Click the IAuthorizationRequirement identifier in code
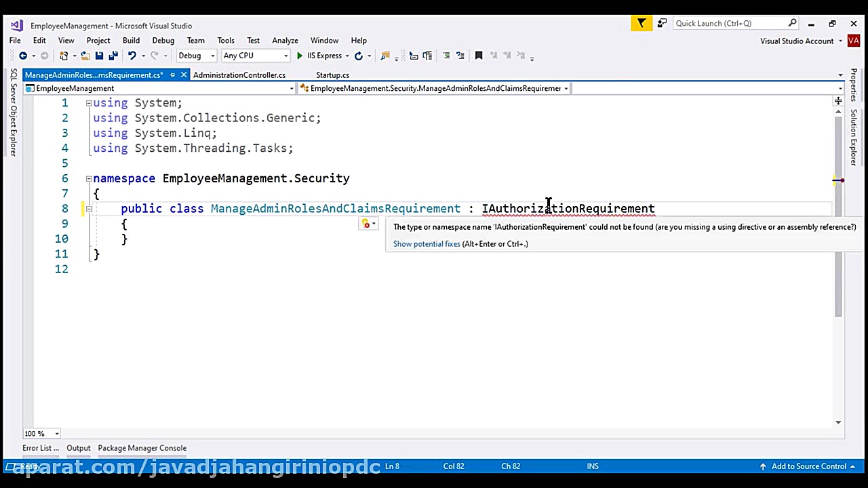The image size is (868, 488). tap(568, 209)
